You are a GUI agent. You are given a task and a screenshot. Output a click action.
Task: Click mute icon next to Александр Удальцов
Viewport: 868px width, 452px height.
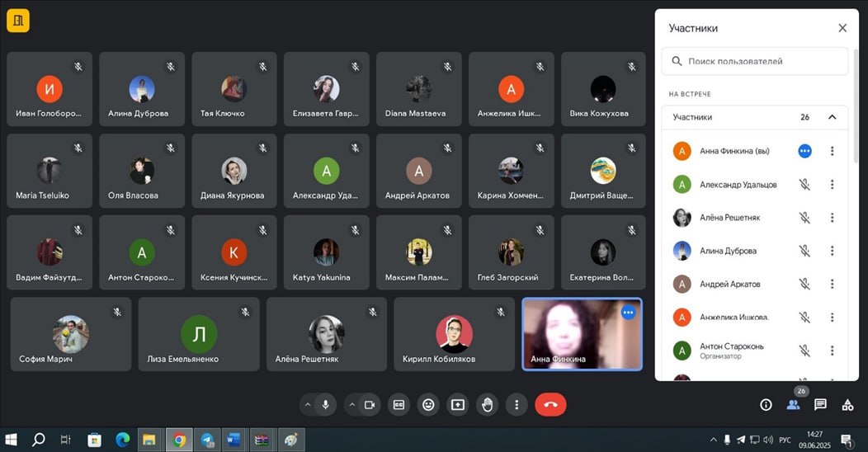(x=804, y=185)
